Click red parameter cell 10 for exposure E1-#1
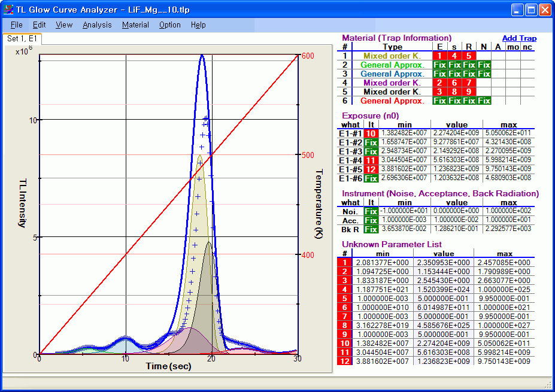Viewport: 555px width, 392px height. click(x=371, y=133)
